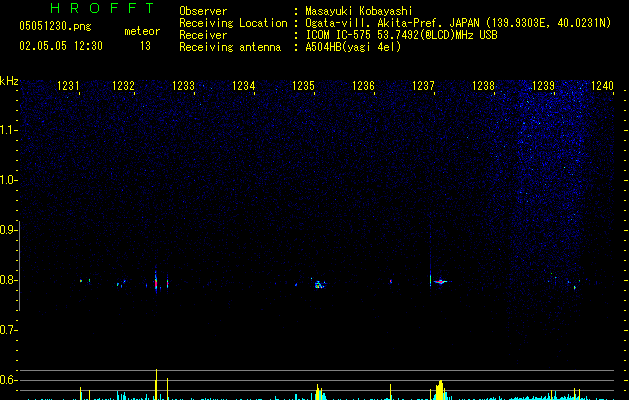
Task: Click the 'meteor' label
Action: pos(142,31)
